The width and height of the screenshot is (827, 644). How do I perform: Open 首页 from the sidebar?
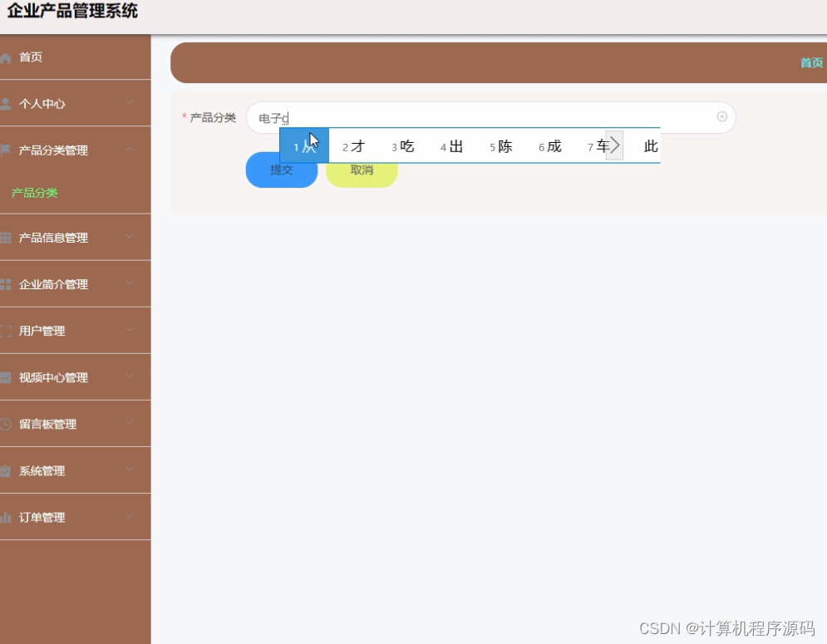coord(32,57)
